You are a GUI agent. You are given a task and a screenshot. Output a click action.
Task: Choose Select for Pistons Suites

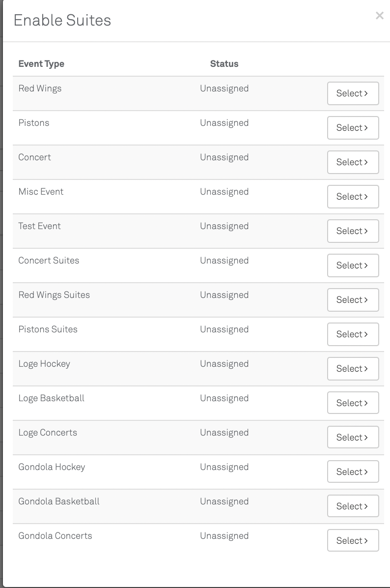point(353,334)
